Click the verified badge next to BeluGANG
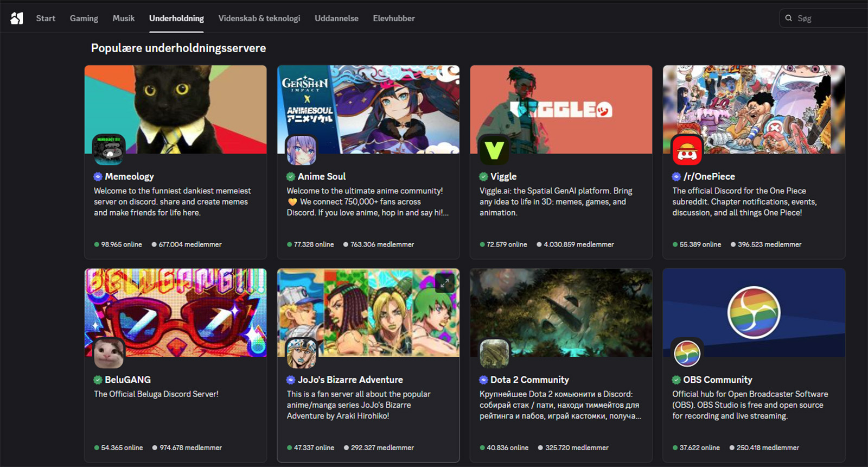Image resolution: width=868 pixels, height=467 pixels. click(98, 380)
